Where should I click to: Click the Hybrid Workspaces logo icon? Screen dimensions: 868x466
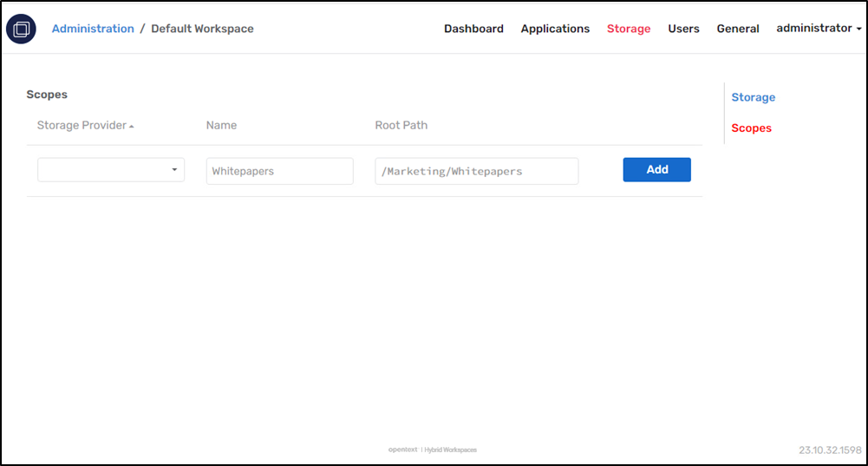point(21,29)
